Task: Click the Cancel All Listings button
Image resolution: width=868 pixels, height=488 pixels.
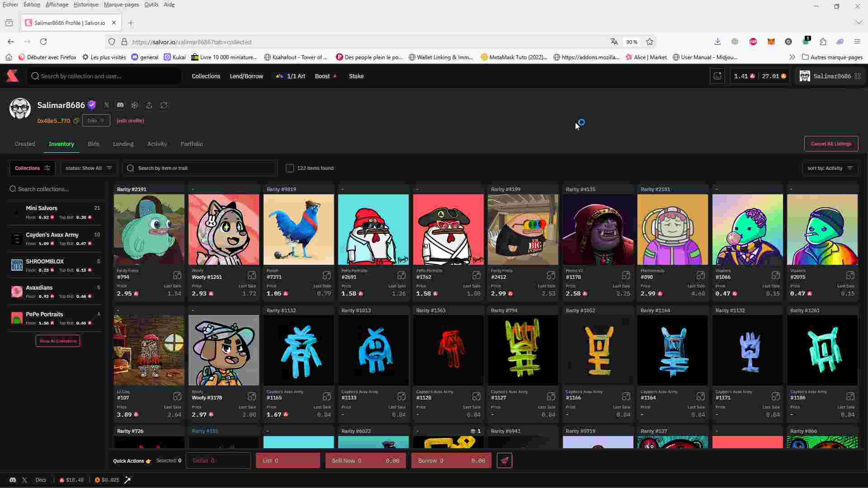Action: point(831,144)
